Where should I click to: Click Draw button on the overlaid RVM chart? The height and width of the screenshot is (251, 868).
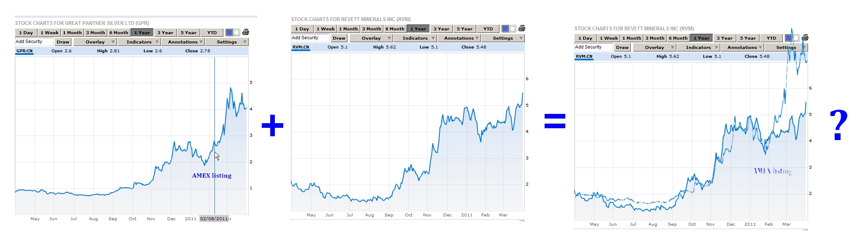tap(622, 47)
